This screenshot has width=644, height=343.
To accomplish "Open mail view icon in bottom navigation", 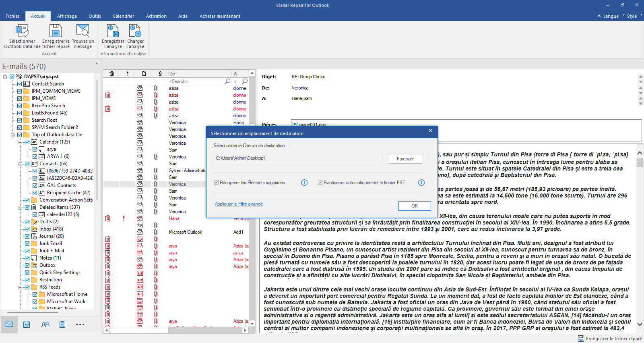I will click(x=9, y=324).
